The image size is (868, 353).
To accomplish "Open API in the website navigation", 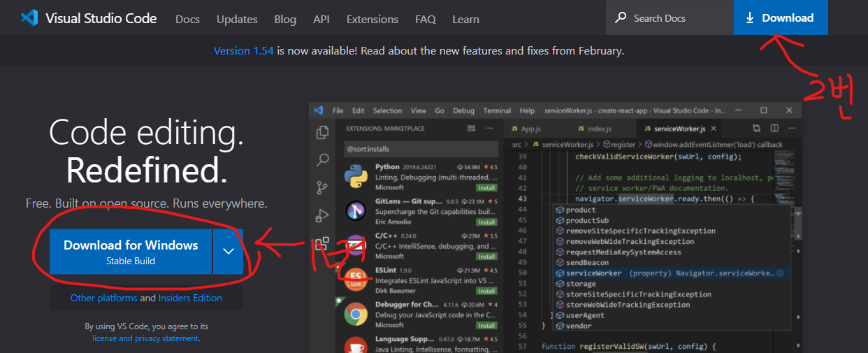I will [x=321, y=19].
